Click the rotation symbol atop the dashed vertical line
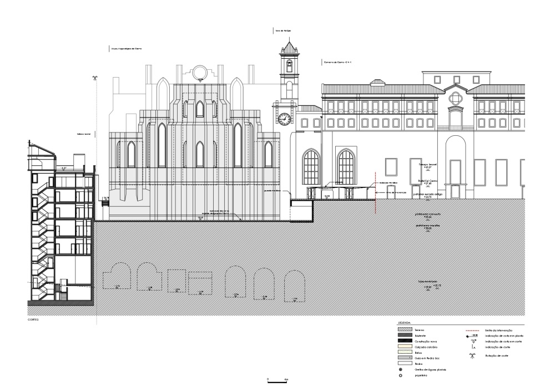Image resolution: width=555 pixels, height=392 pixels. 95,78
